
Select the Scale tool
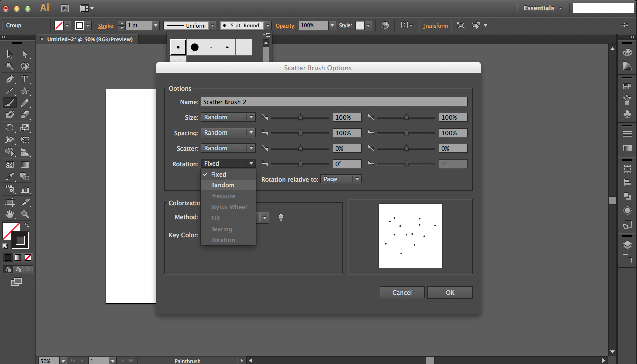(x=25, y=128)
